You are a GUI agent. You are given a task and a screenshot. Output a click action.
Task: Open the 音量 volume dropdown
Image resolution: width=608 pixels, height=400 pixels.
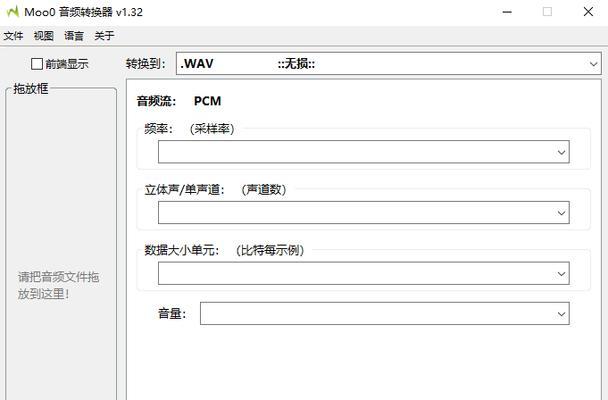tap(385, 314)
